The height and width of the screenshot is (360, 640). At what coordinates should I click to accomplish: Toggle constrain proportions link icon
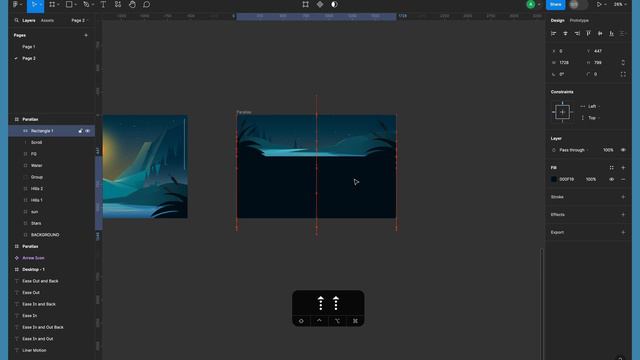pyautogui.click(x=623, y=62)
